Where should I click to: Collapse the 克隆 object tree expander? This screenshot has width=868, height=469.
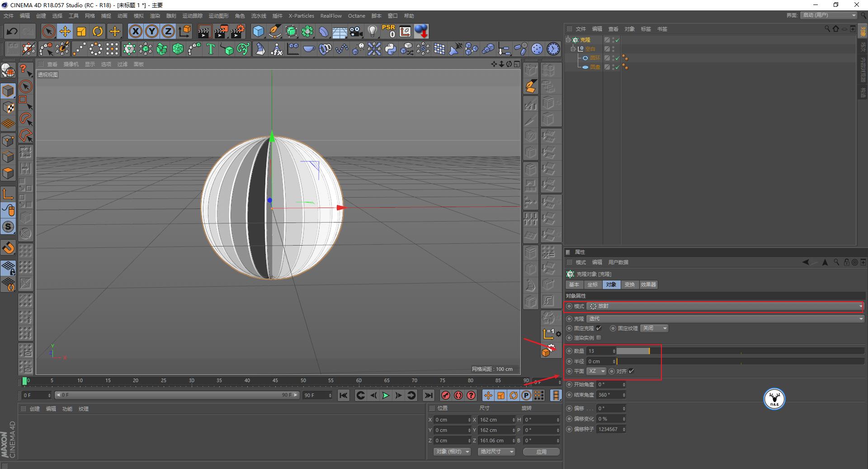click(x=568, y=39)
